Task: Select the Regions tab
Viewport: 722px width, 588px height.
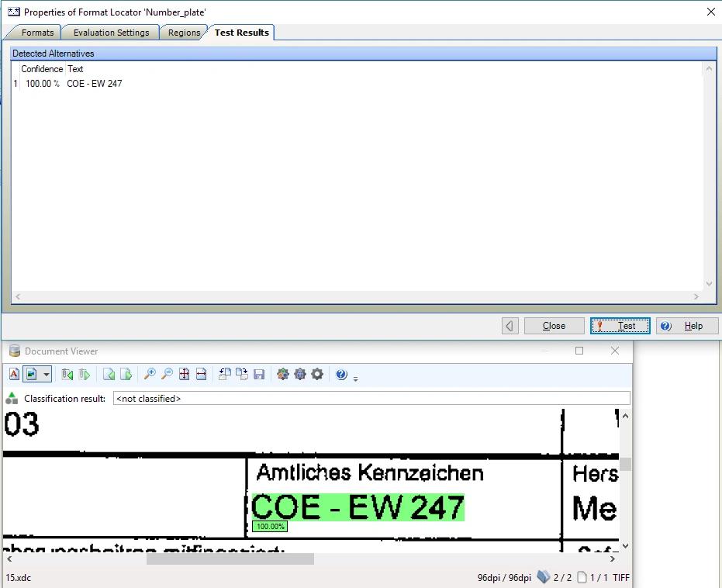Action: (x=184, y=33)
